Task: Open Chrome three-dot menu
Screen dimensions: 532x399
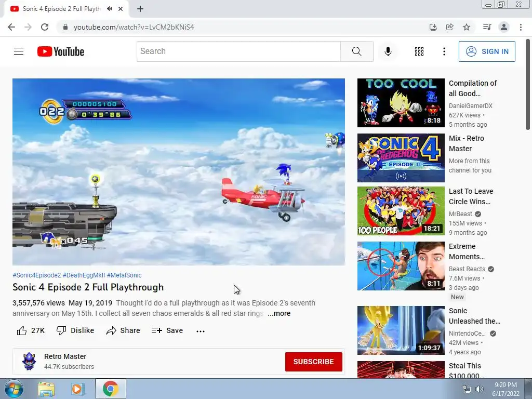Action: click(x=521, y=27)
